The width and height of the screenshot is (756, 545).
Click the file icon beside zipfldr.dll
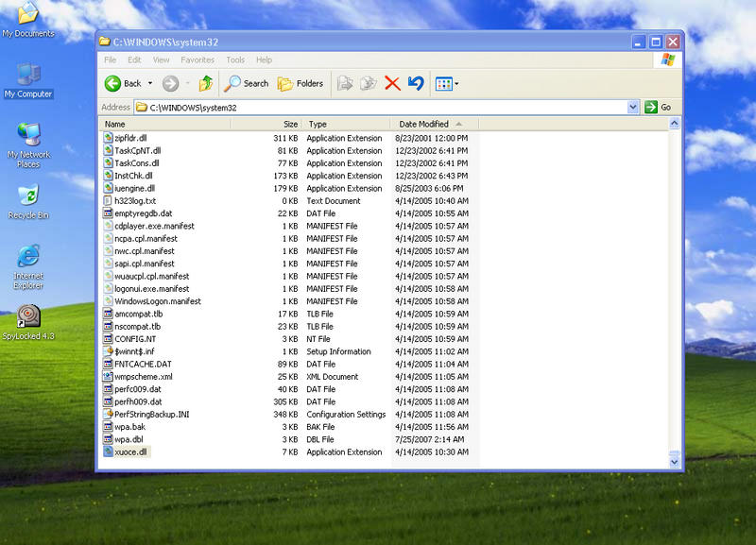pos(108,138)
